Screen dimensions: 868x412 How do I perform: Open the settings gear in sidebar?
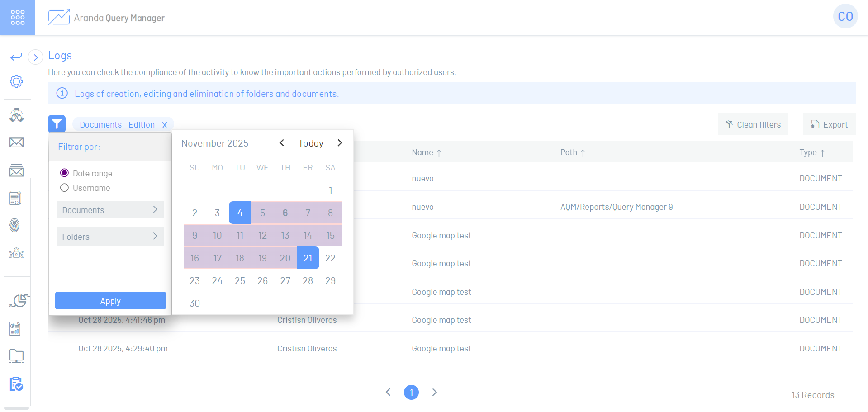click(16, 81)
